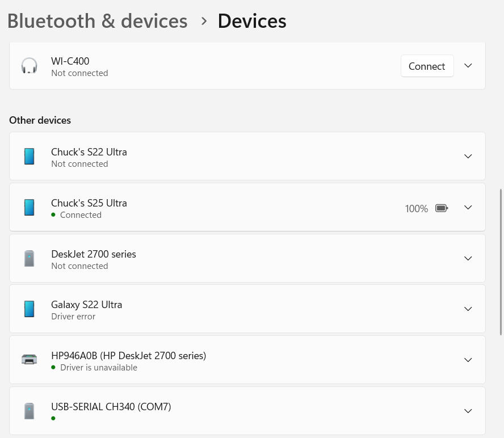Click the USB-SERIAL CH340 device icon

pos(29,410)
